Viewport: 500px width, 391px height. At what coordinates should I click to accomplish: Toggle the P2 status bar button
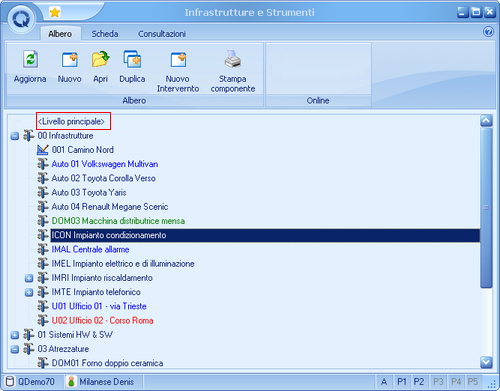tap(419, 382)
